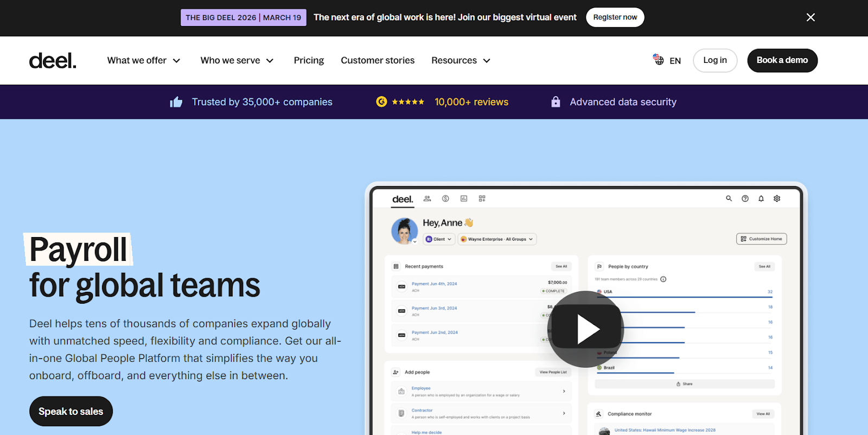Click the search magnifier icon in the dashboard

(x=729, y=199)
